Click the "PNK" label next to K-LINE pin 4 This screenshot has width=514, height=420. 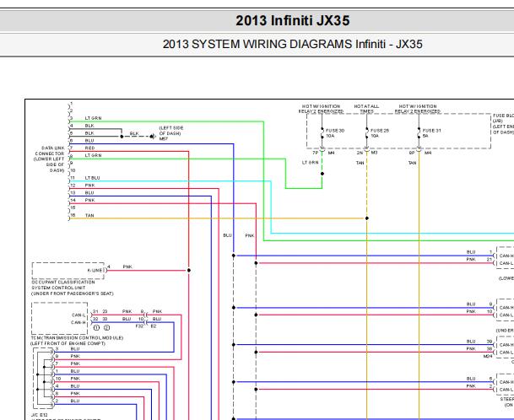127,267
